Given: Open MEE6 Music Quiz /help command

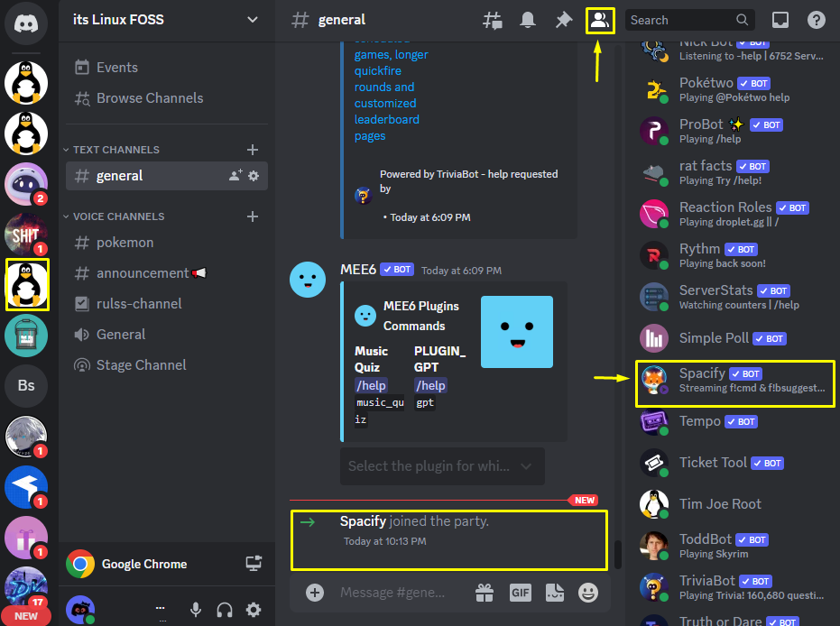Looking at the screenshot, I should pyautogui.click(x=371, y=385).
